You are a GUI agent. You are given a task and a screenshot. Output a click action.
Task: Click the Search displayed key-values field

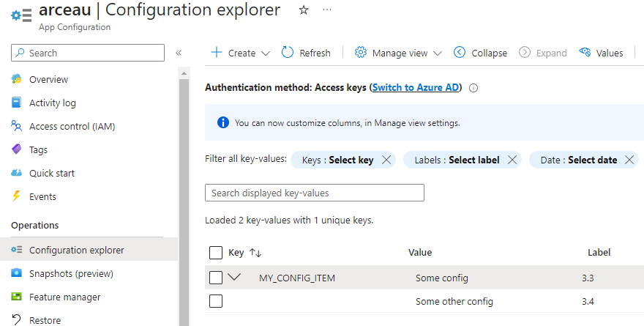(315, 193)
